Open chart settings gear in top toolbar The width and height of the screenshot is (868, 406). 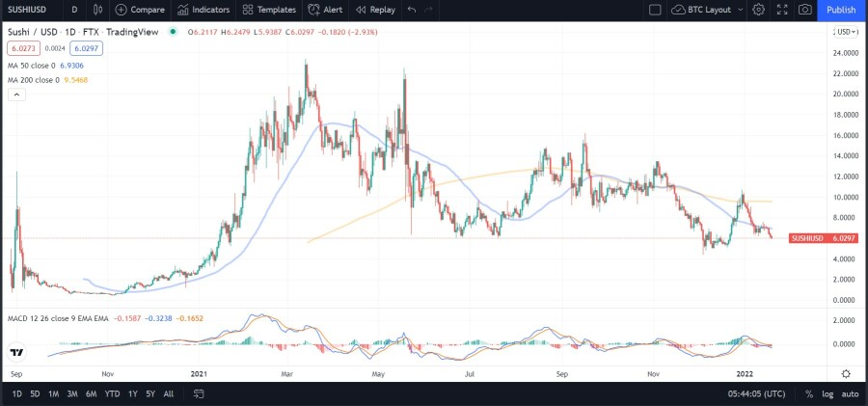click(x=759, y=10)
